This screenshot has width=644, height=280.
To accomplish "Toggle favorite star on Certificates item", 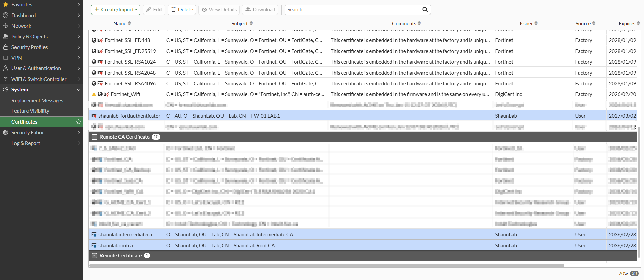I will (x=79, y=122).
